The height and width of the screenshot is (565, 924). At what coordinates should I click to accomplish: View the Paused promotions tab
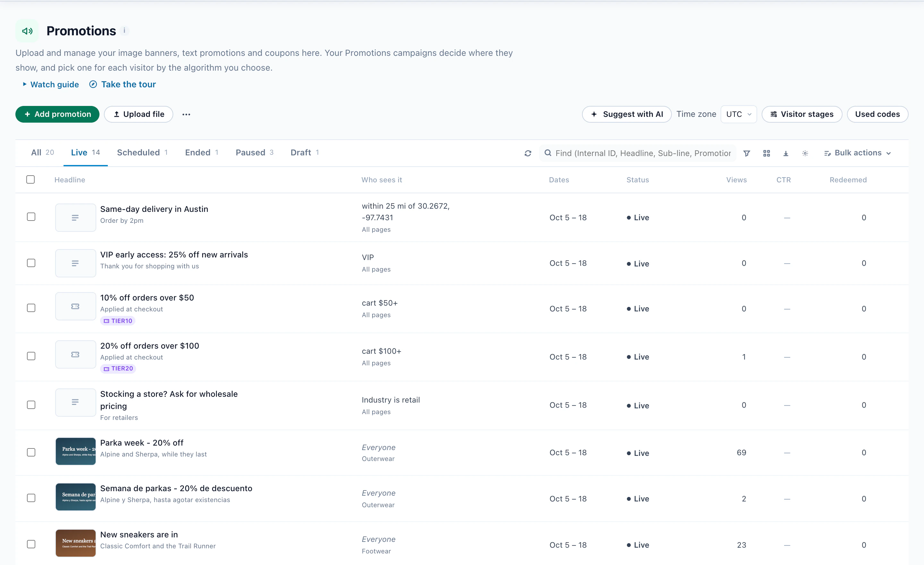point(254,153)
